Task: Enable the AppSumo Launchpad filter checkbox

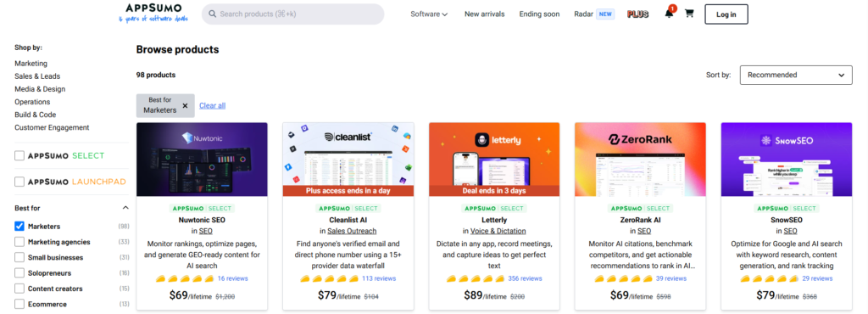Action: [x=19, y=182]
